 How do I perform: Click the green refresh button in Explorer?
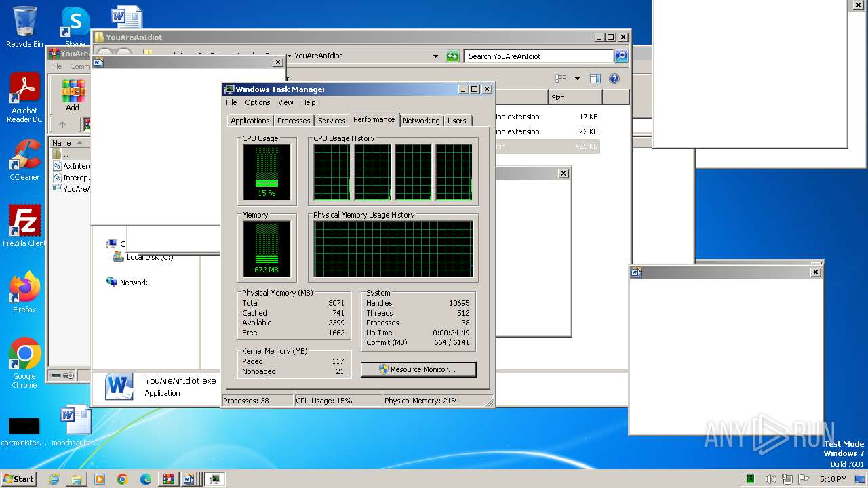(452, 56)
